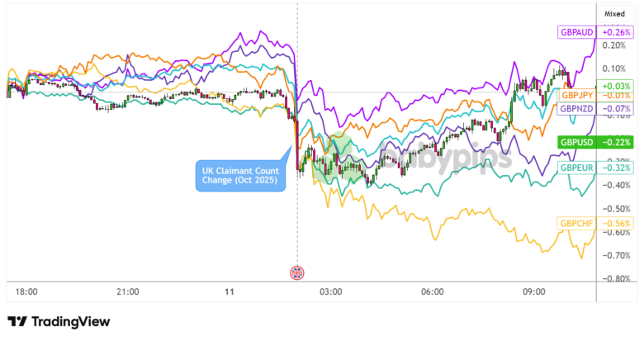Click the +0.26% GBPAUD value tag
The width and height of the screenshot is (644, 341).
pyautogui.click(x=616, y=32)
